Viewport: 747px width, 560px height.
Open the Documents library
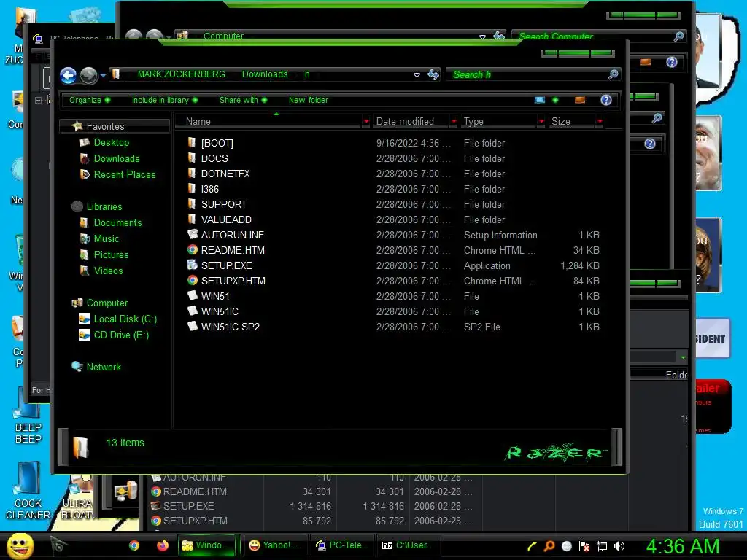click(x=117, y=223)
